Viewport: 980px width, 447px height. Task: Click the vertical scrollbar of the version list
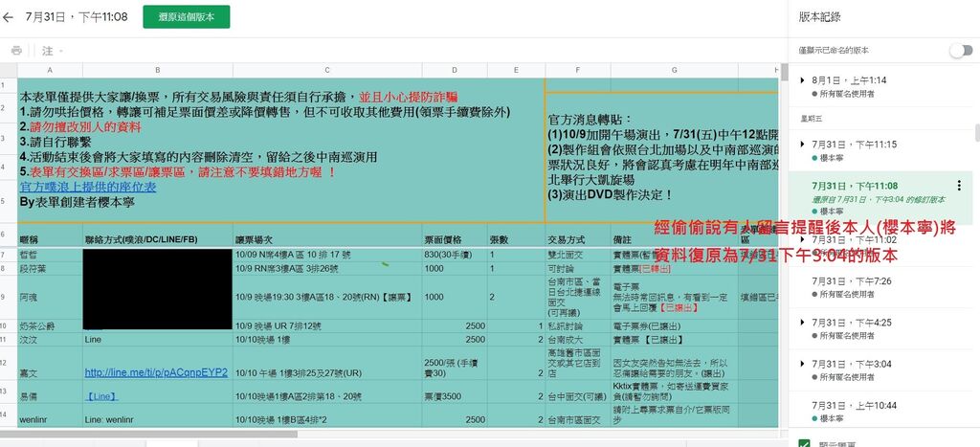(x=976, y=132)
